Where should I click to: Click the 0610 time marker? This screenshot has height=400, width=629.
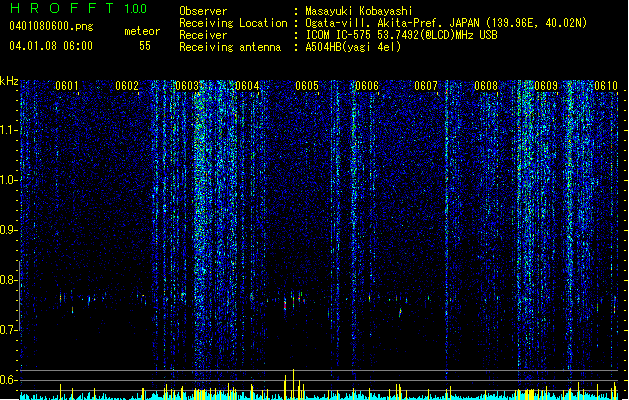(x=606, y=85)
